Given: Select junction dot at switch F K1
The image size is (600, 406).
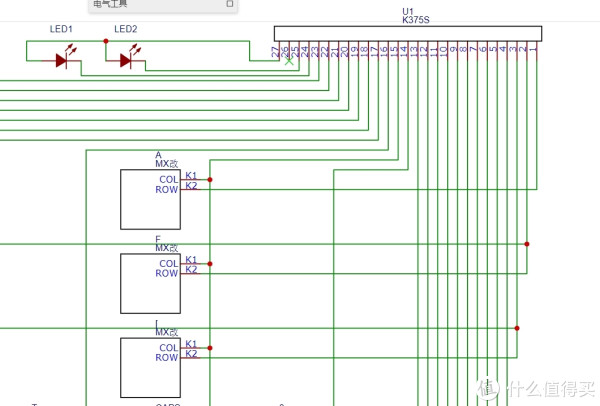Looking at the screenshot, I should pos(210,264).
